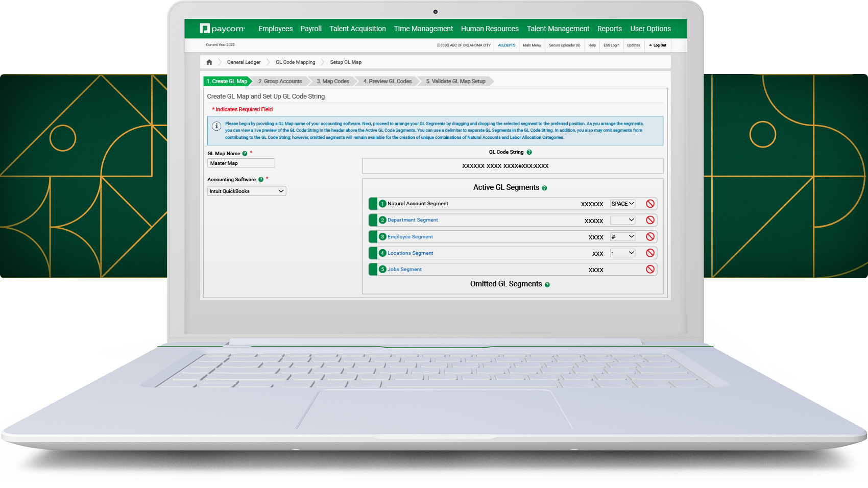Click the Log Out button

tap(658, 45)
